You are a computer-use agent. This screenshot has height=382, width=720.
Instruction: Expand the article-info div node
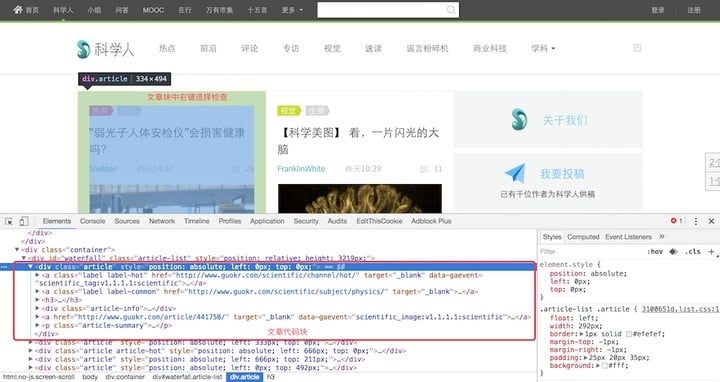[38, 308]
